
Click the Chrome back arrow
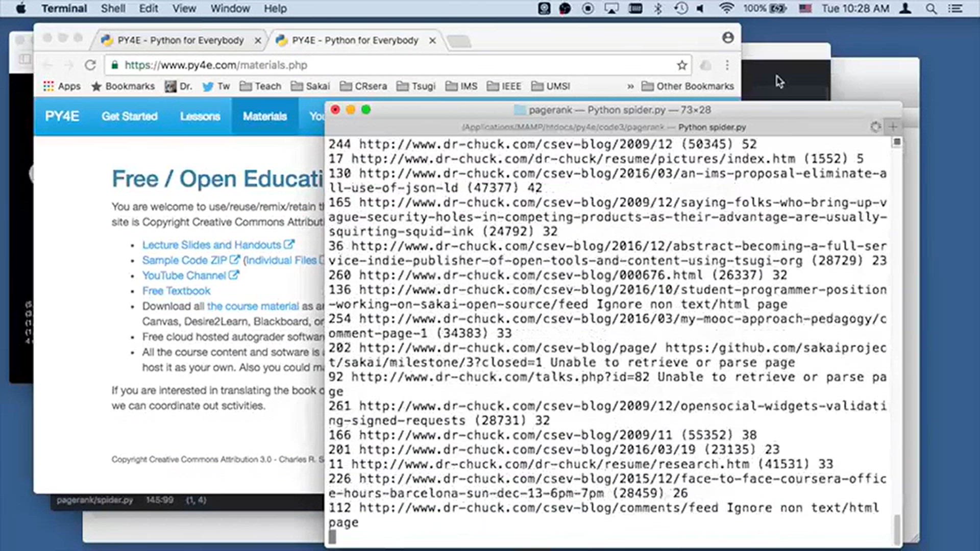coord(47,65)
